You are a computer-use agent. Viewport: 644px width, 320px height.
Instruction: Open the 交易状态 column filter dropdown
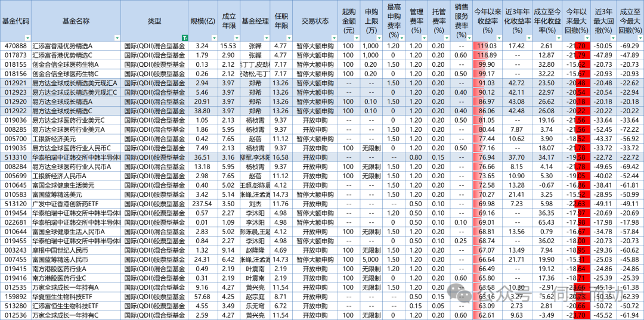coord(333,38)
